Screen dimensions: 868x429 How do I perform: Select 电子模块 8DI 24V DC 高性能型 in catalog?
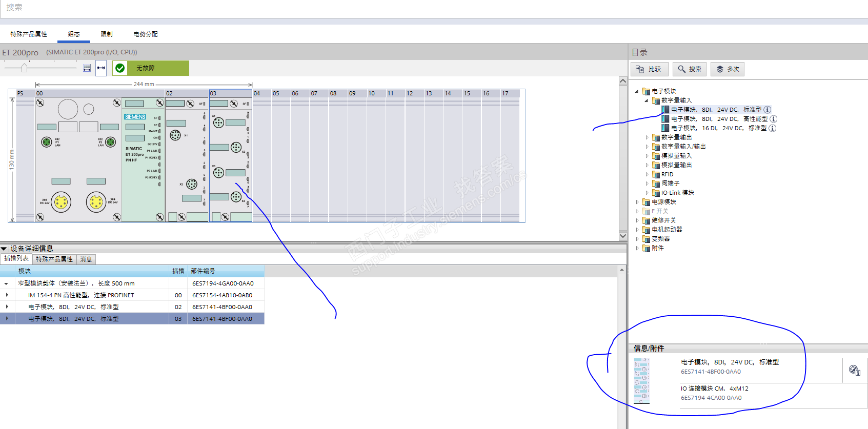719,119
